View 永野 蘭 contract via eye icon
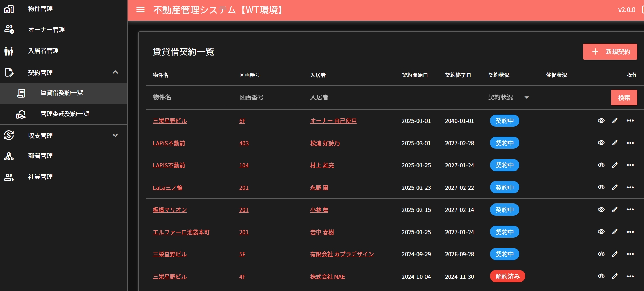This screenshot has width=644, height=291. [x=601, y=187]
